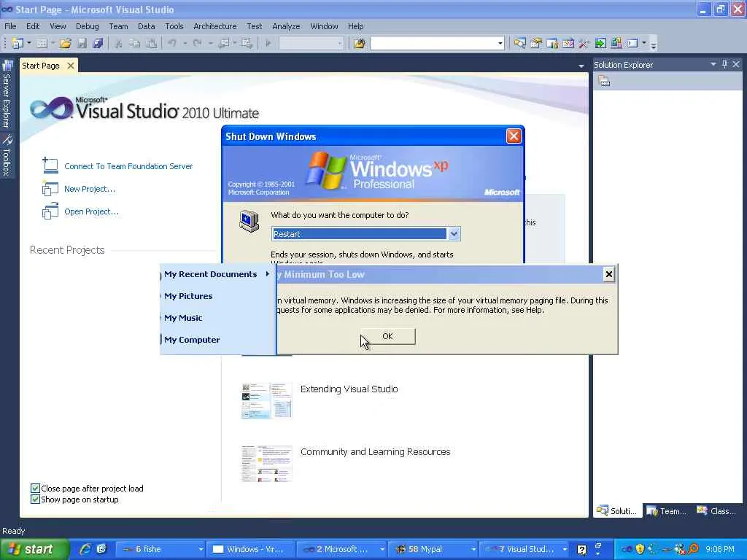
Task: Click the Navigate Forward toolbar icon
Action: point(247,43)
